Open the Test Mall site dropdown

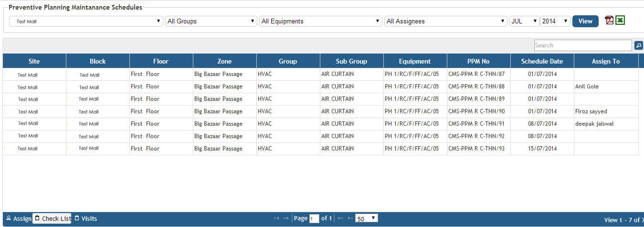pos(86,22)
